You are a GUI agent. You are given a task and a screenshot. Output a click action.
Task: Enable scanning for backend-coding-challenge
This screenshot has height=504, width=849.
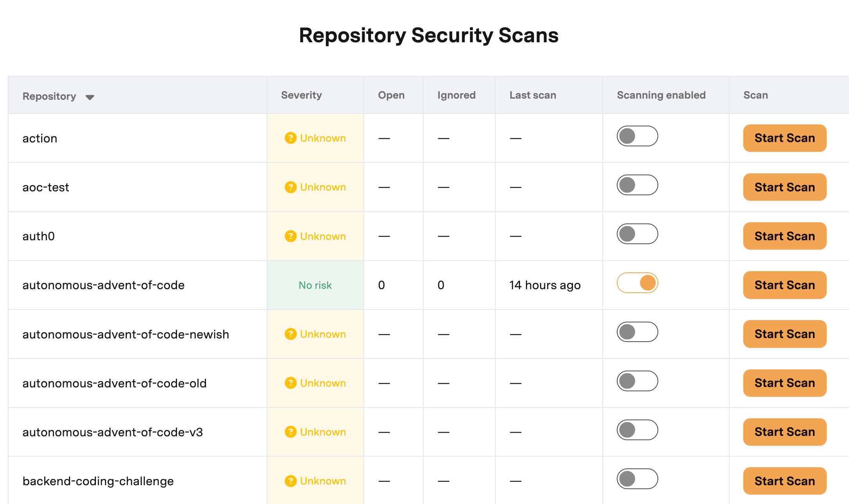tap(637, 479)
